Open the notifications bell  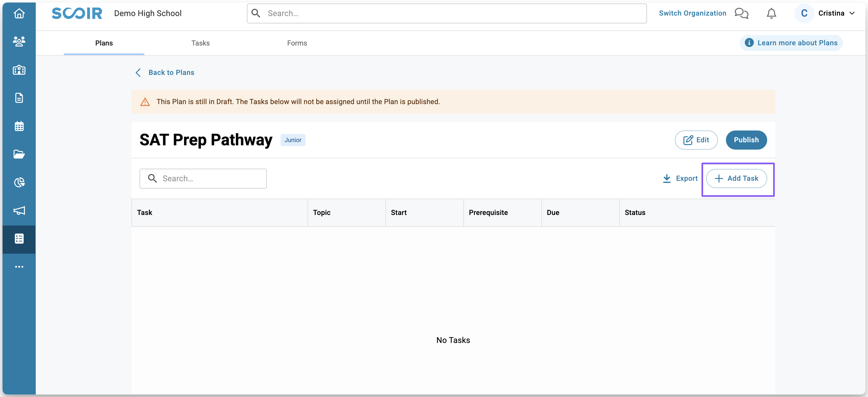771,14
